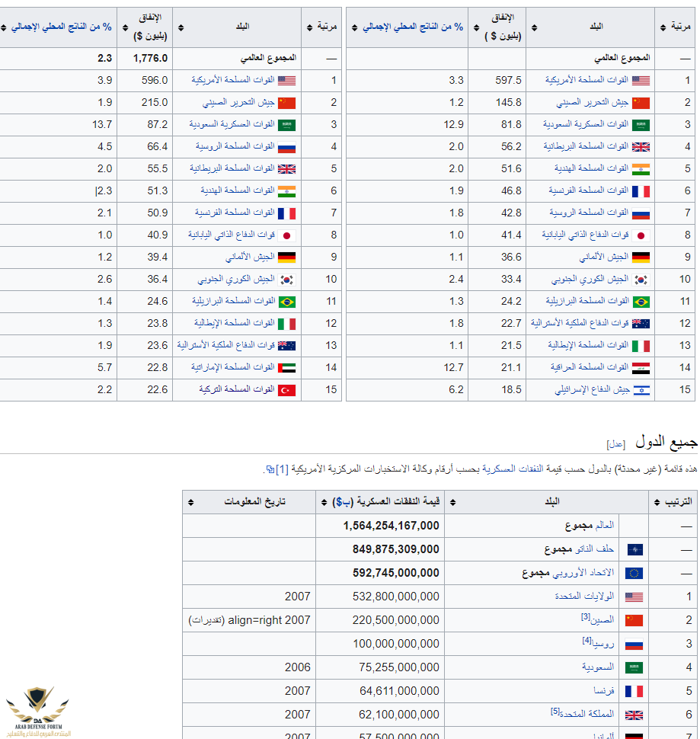Image resolution: width=700 pixels, height=739 pixels.
Task: Open the [عدل] edit link beside جميع الدول
Action: (x=615, y=444)
